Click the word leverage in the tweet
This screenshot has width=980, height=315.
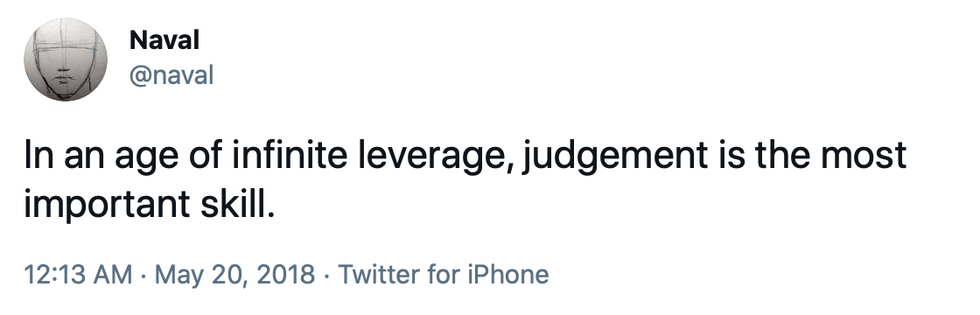[437, 157]
